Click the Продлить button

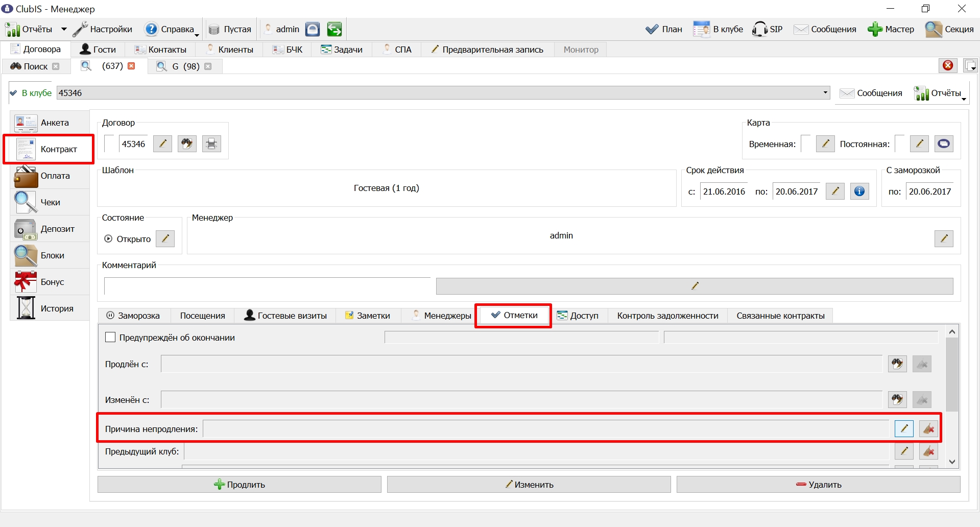coord(240,485)
